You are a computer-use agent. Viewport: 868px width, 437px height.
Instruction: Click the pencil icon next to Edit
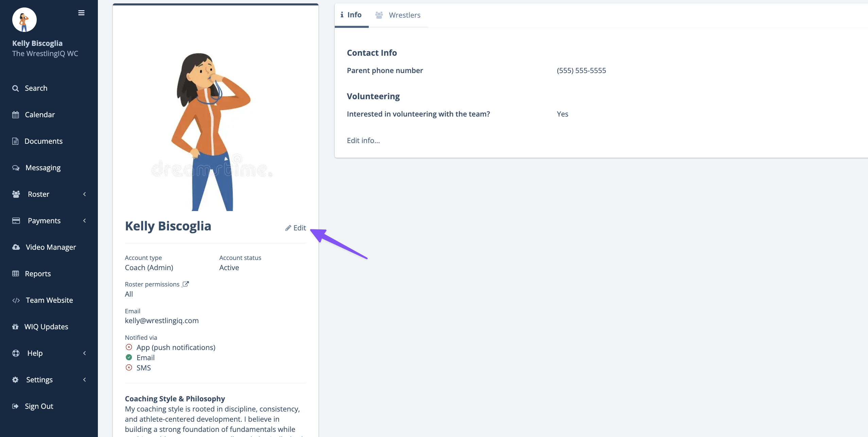tap(288, 228)
